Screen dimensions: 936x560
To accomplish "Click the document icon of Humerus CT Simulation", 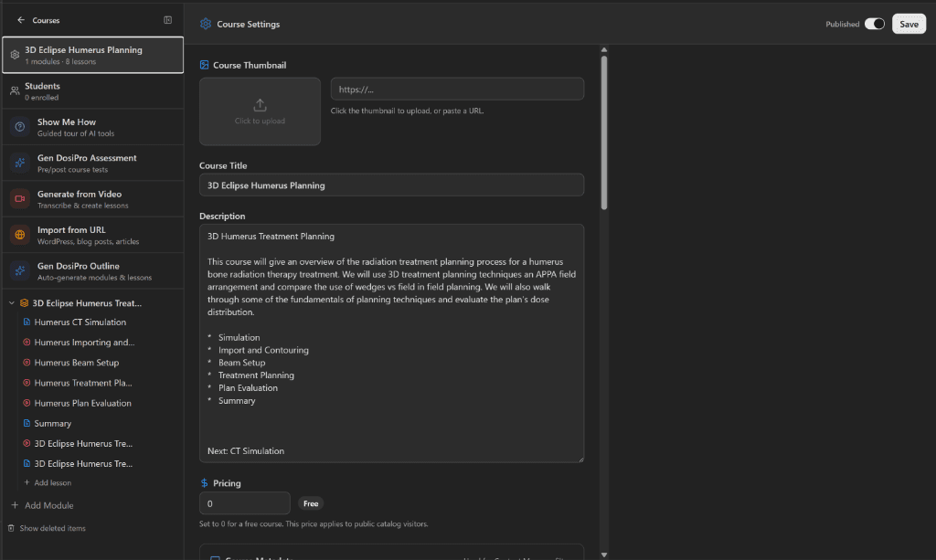I will 27,322.
